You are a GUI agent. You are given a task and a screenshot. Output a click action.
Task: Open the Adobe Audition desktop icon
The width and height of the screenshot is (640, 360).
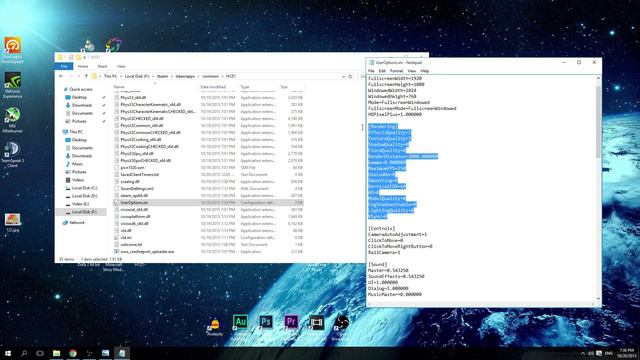click(x=240, y=323)
